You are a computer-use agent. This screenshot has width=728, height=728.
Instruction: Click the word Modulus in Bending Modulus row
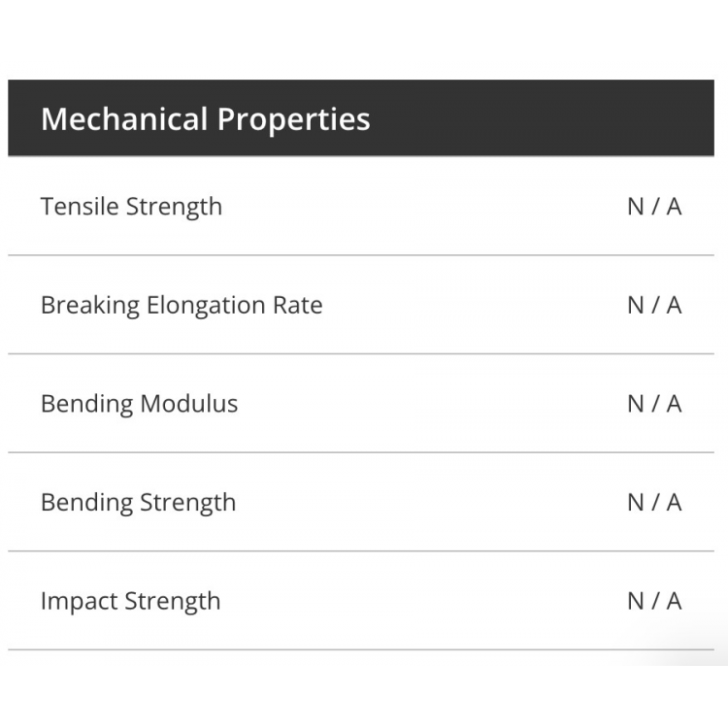tap(189, 404)
